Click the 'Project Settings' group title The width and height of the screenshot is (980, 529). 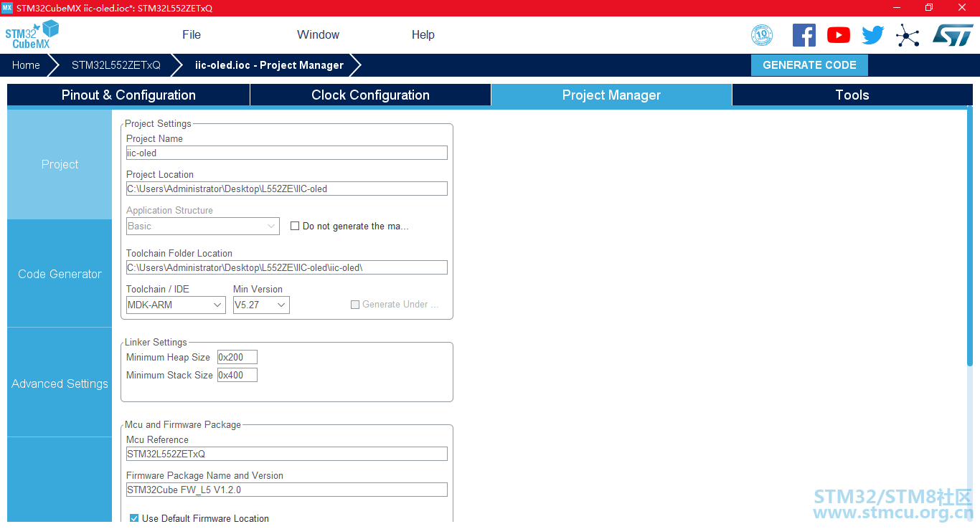coord(158,123)
